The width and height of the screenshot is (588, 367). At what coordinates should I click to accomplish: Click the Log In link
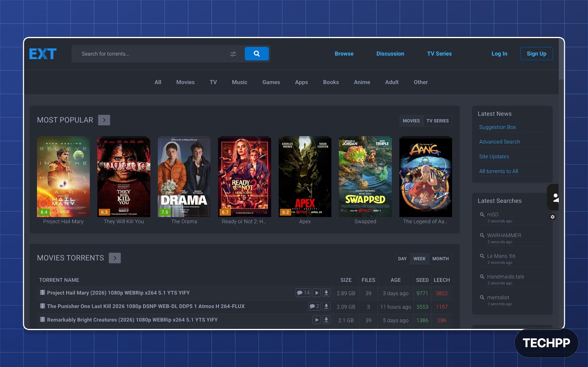(x=499, y=53)
